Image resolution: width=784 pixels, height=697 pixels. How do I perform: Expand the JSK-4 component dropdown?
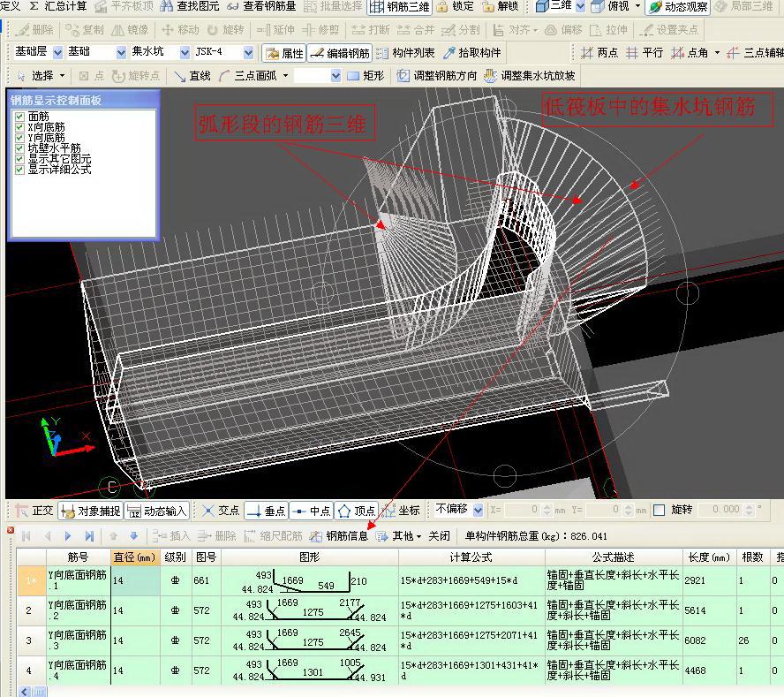pos(248,53)
